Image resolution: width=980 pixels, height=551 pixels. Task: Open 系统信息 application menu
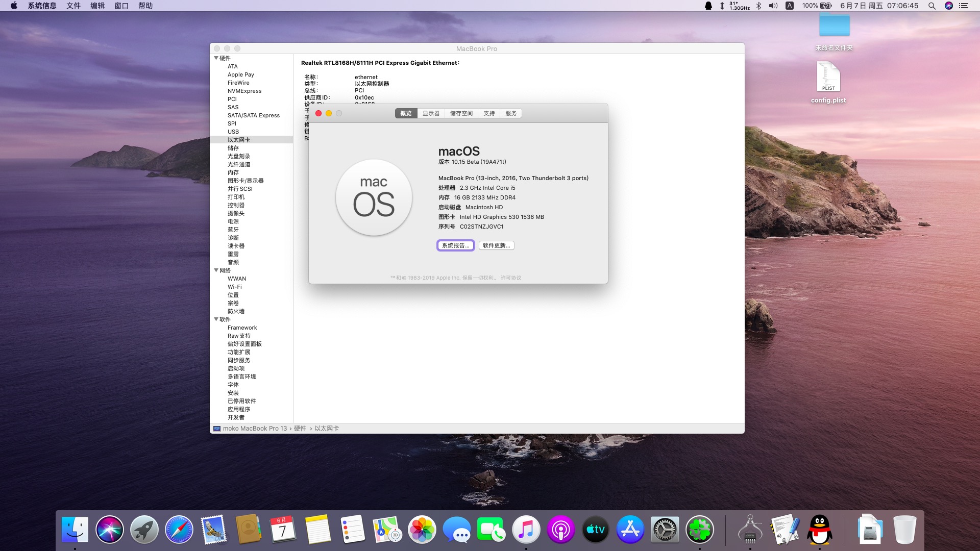tap(42, 6)
